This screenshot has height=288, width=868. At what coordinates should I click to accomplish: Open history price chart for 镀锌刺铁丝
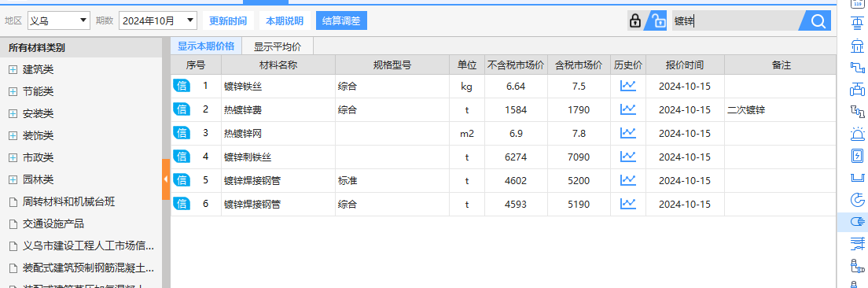point(627,156)
